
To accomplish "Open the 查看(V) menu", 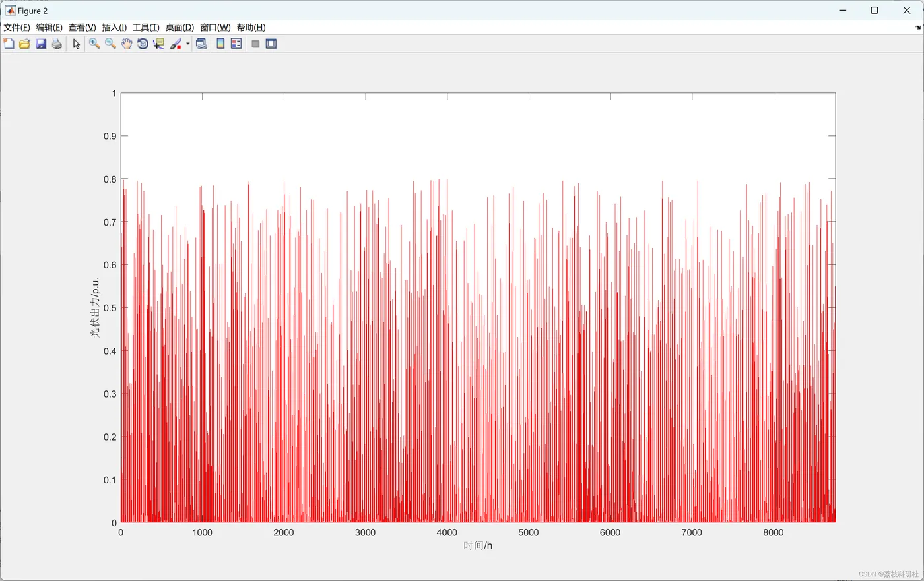I will coord(82,27).
